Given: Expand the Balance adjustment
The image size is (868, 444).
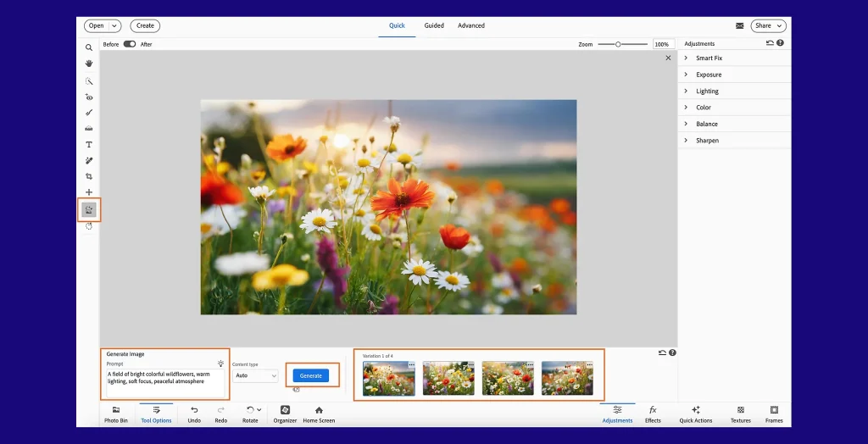Looking at the screenshot, I should (x=734, y=124).
